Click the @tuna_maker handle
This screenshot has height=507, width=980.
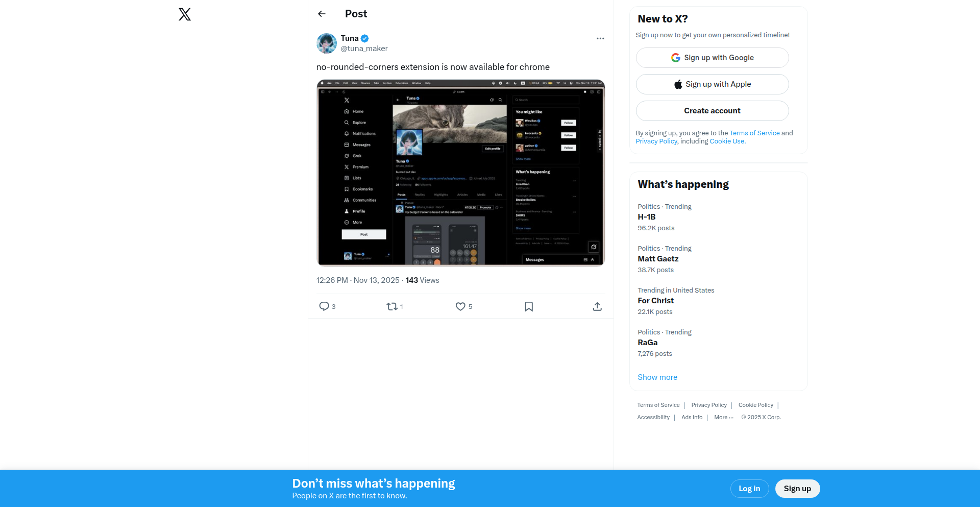(x=364, y=49)
